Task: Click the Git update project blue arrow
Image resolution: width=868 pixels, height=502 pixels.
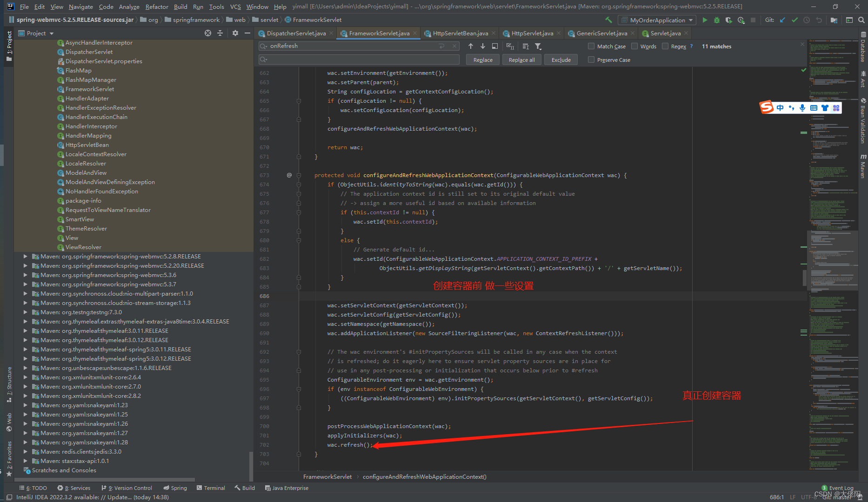Action: coord(782,20)
